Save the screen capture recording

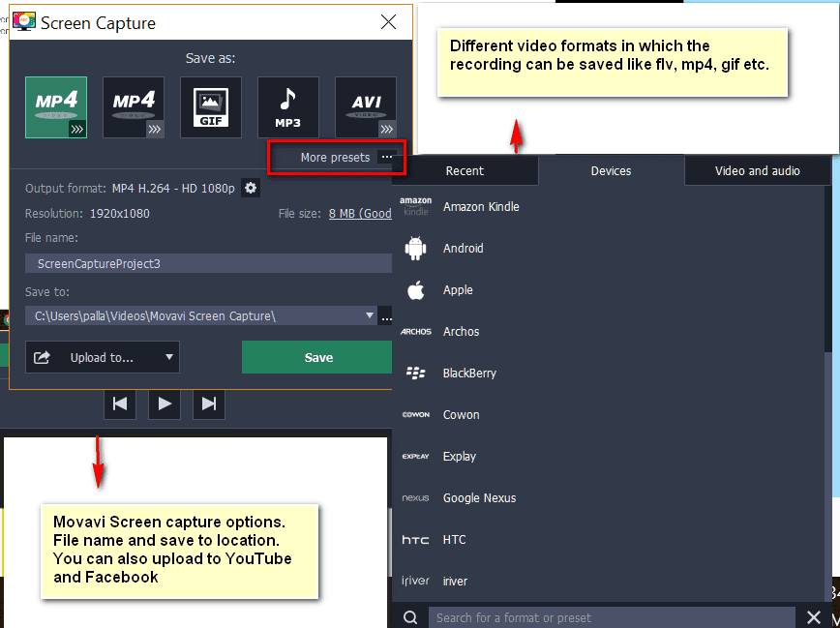click(316, 357)
